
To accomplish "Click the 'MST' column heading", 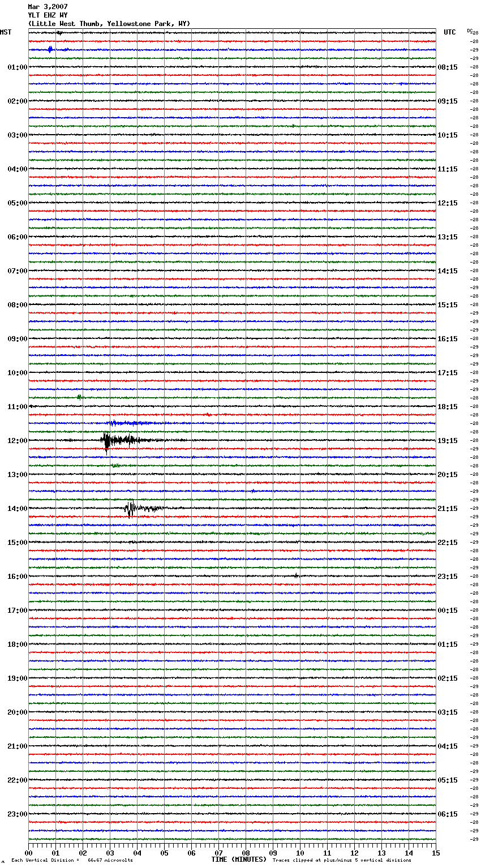I will 6,32.
